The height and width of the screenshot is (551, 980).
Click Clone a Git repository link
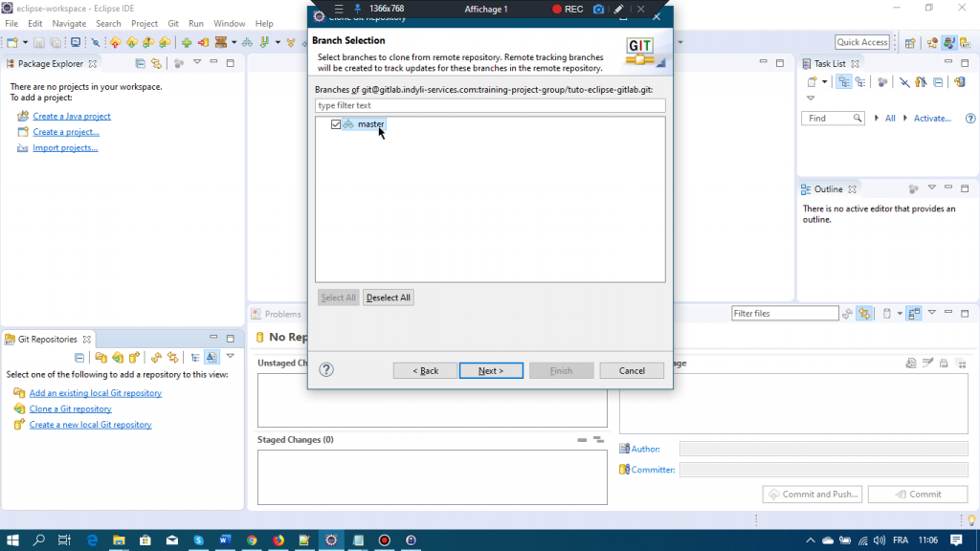tap(70, 408)
